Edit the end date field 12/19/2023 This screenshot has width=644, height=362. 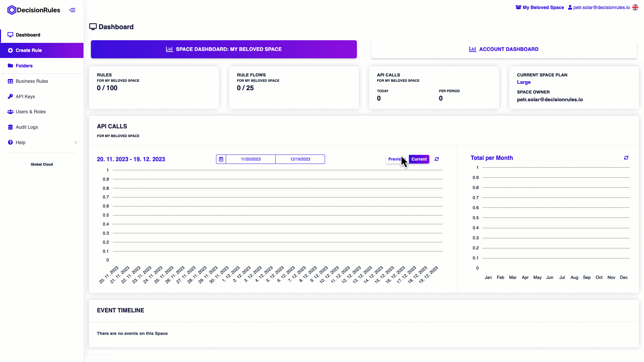tap(300, 159)
